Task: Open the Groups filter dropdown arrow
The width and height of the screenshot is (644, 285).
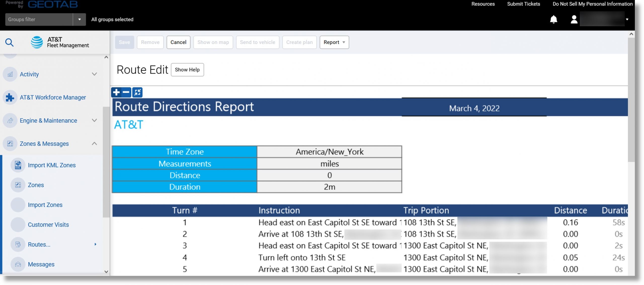Action: (x=79, y=19)
